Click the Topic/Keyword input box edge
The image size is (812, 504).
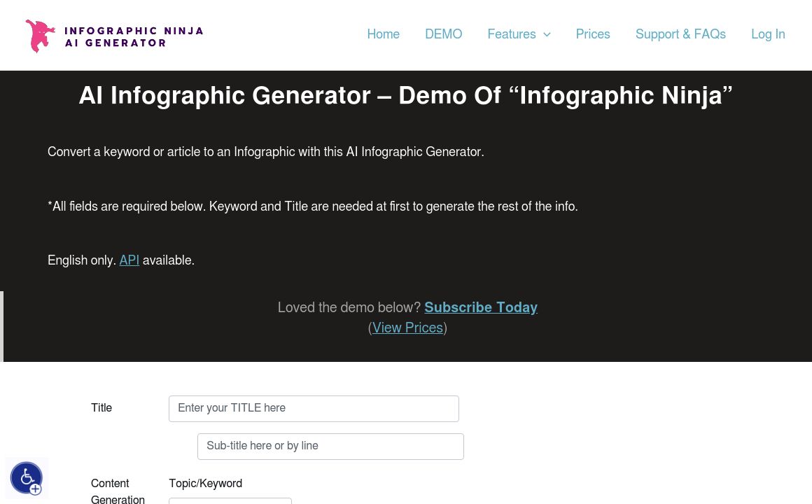point(230,500)
